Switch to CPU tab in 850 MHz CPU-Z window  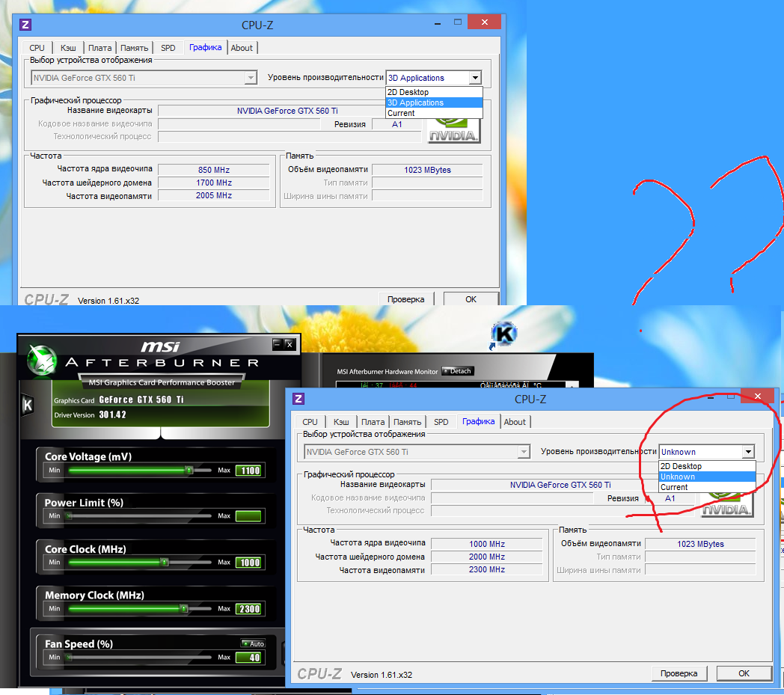[x=37, y=48]
